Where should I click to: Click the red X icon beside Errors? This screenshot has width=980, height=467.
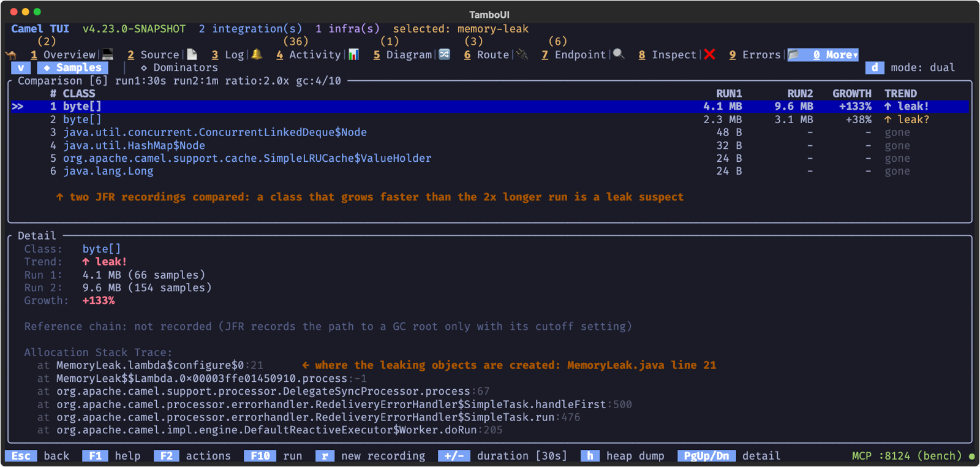coord(709,55)
